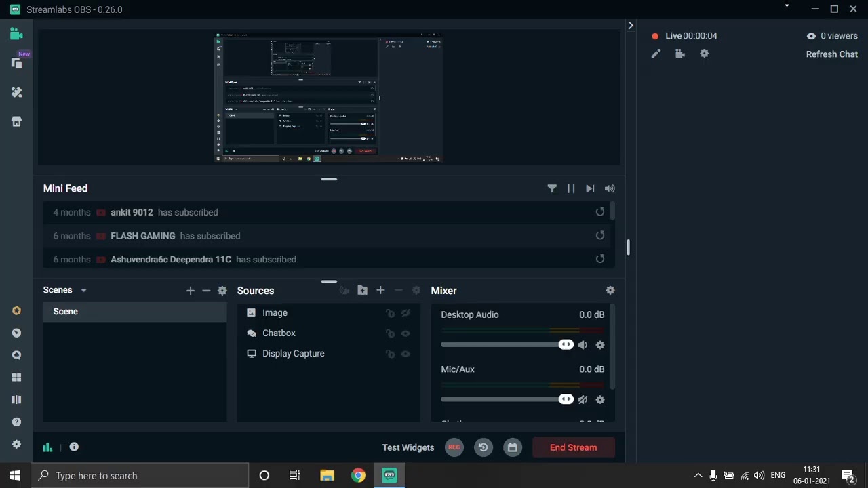The width and height of the screenshot is (868, 488).
Task: Open scene transitions gear in Scenes panel
Action: (222, 291)
